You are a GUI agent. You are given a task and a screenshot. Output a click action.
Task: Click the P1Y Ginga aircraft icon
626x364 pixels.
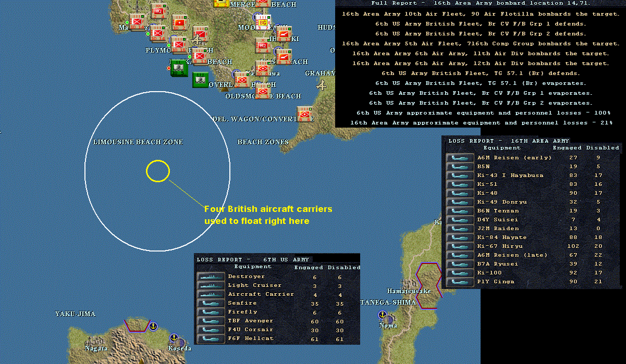click(460, 282)
